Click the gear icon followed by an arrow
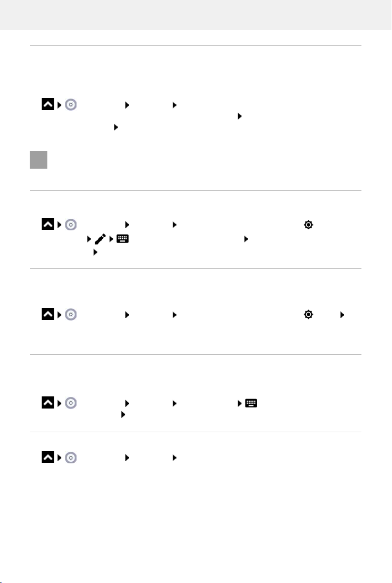The height and width of the screenshot is (583, 392). point(308,315)
